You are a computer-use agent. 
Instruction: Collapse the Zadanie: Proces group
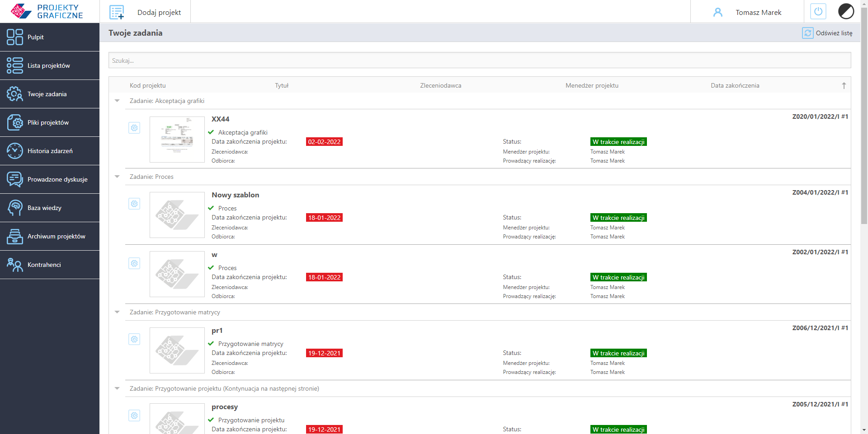(x=117, y=177)
